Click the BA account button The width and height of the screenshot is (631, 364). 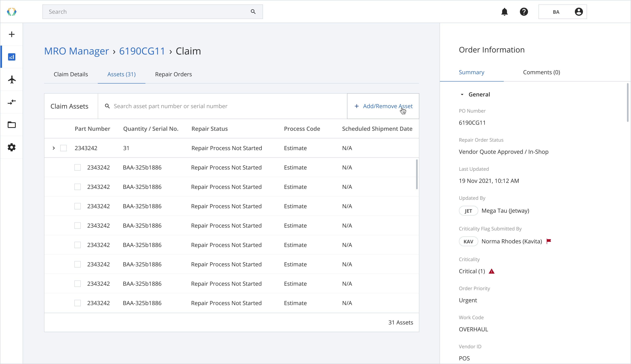(x=563, y=12)
